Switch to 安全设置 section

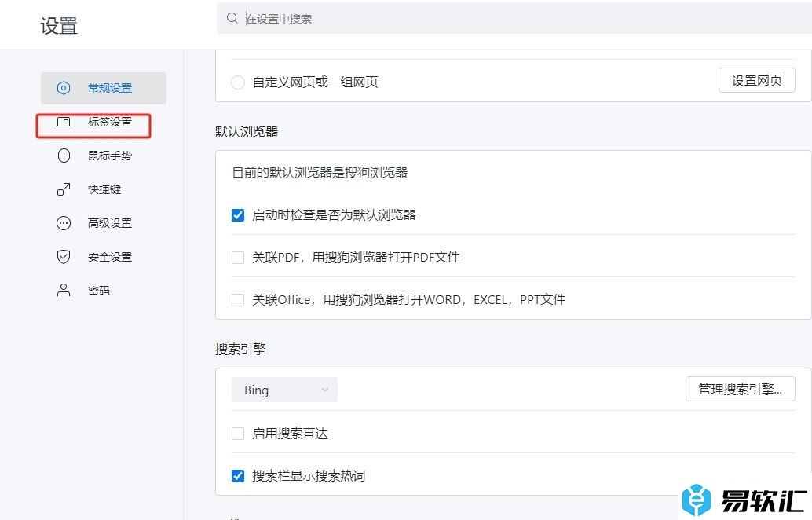click(104, 257)
